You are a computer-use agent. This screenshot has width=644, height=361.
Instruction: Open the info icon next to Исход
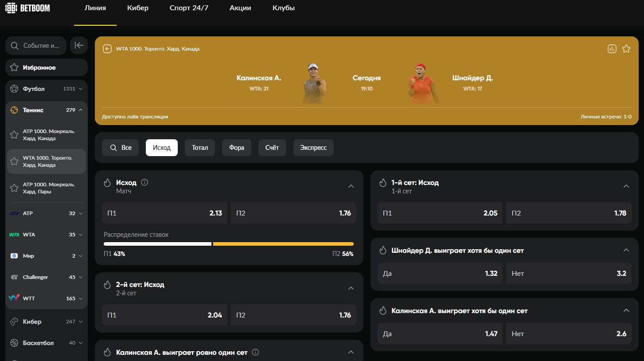(x=144, y=182)
